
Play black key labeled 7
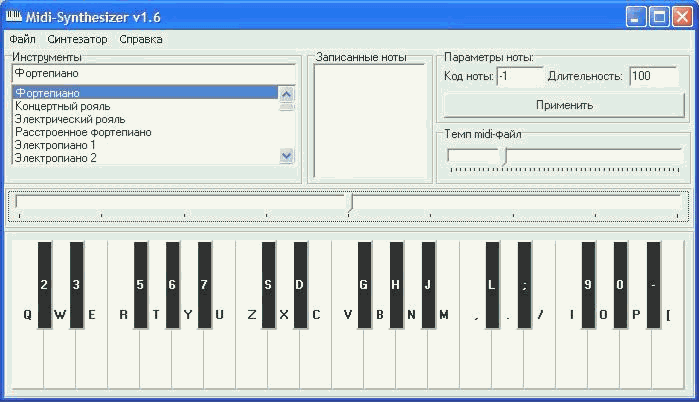pos(205,285)
